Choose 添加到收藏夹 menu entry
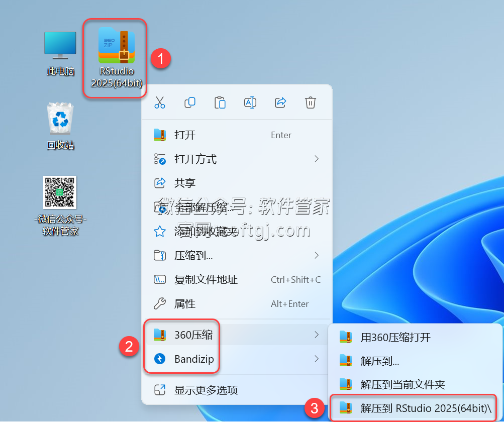Screen dimensions: 504x422 point(237,232)
